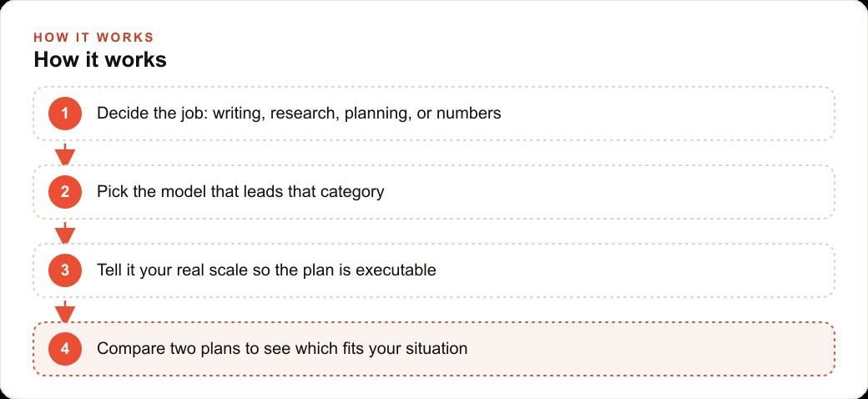Click the red number 3 circle badge
This screenshot has width=868, height=399.
tap(65, 270)
